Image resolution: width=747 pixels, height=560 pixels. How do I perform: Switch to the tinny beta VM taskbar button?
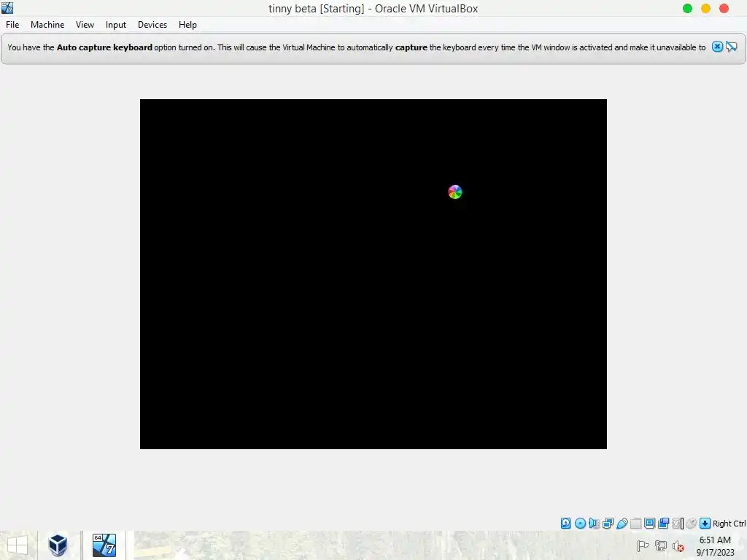coord(104,545)
